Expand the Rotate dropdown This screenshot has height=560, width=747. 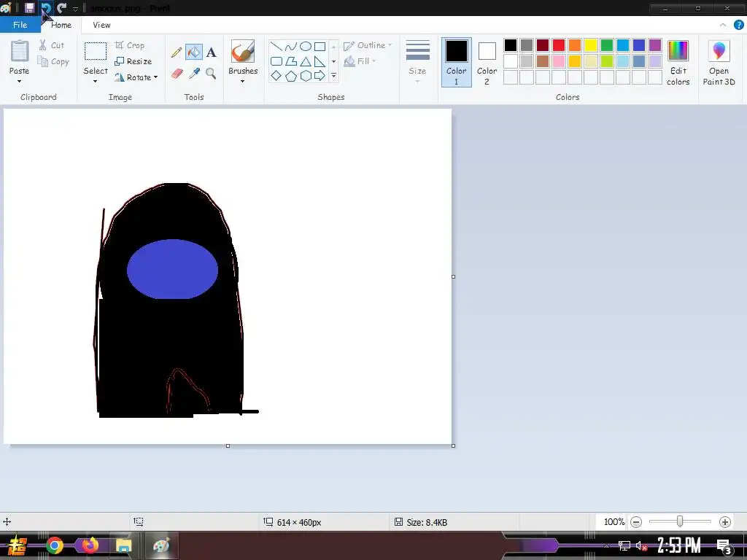tap(156, 77)
